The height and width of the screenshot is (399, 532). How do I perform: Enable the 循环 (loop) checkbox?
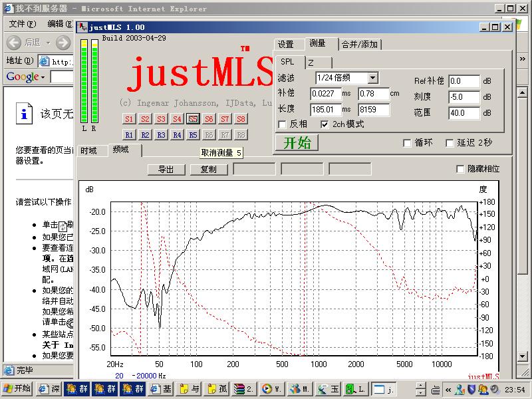coord(407,143)
